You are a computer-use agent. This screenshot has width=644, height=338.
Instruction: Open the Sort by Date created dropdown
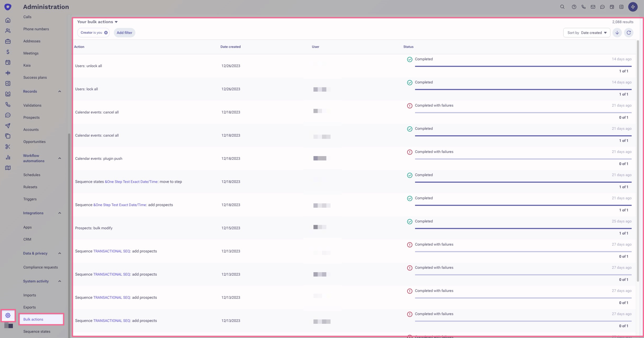586,33
